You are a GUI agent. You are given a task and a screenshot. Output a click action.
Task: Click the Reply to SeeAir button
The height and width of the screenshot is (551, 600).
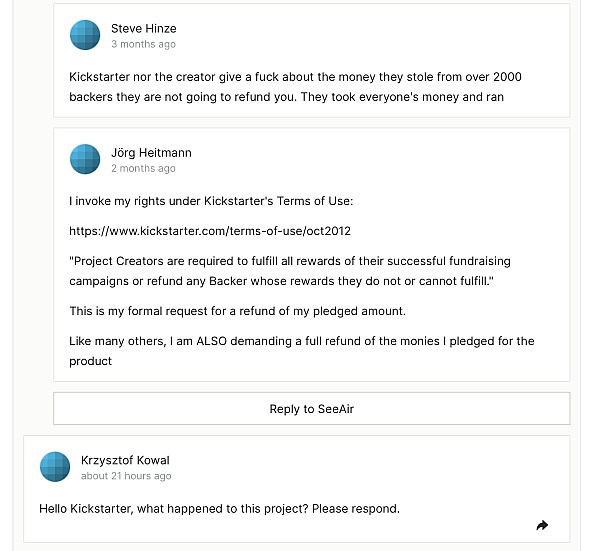pos(311,408)
